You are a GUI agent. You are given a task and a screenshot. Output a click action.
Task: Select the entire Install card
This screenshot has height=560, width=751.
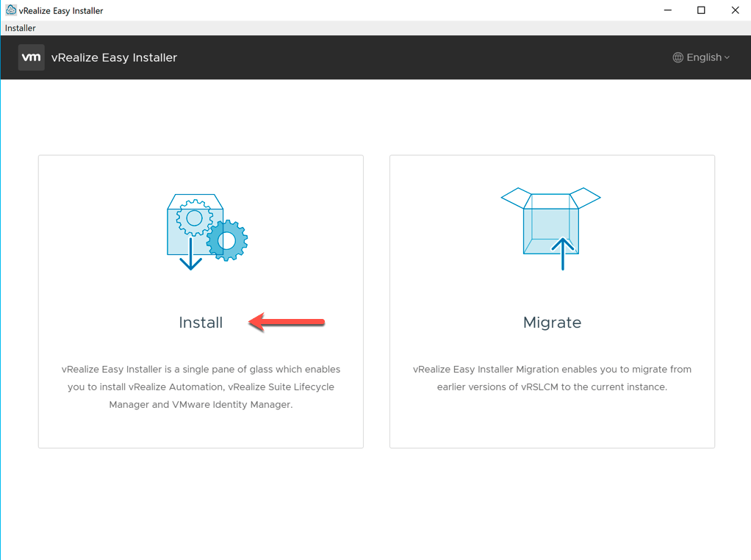(201, 301)
